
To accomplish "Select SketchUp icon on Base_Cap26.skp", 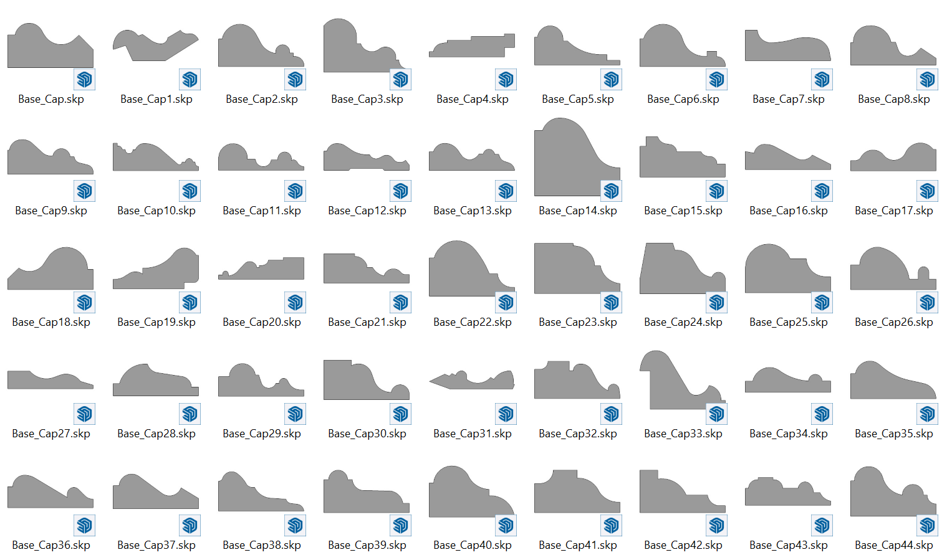I will pyautogui.click(x=928, y=302).
